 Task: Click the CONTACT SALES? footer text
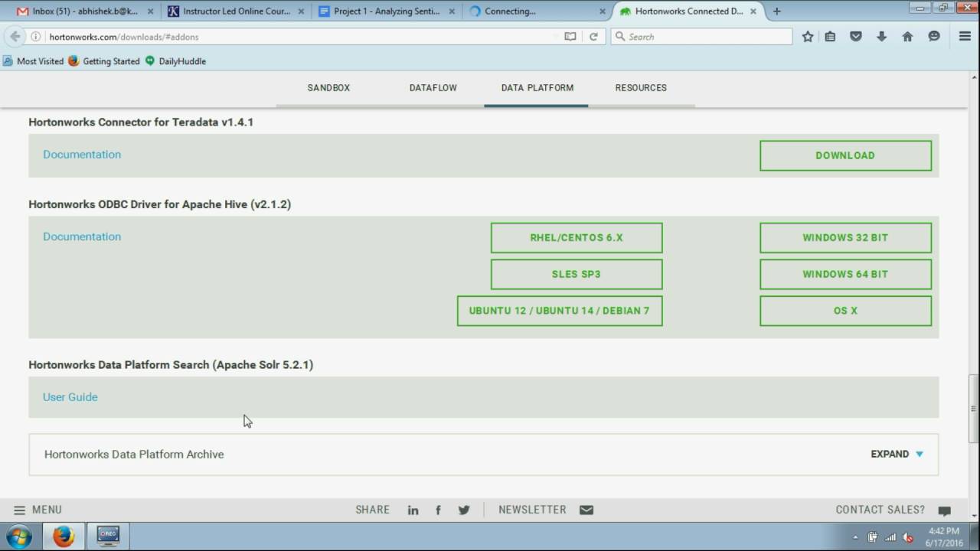880,510
